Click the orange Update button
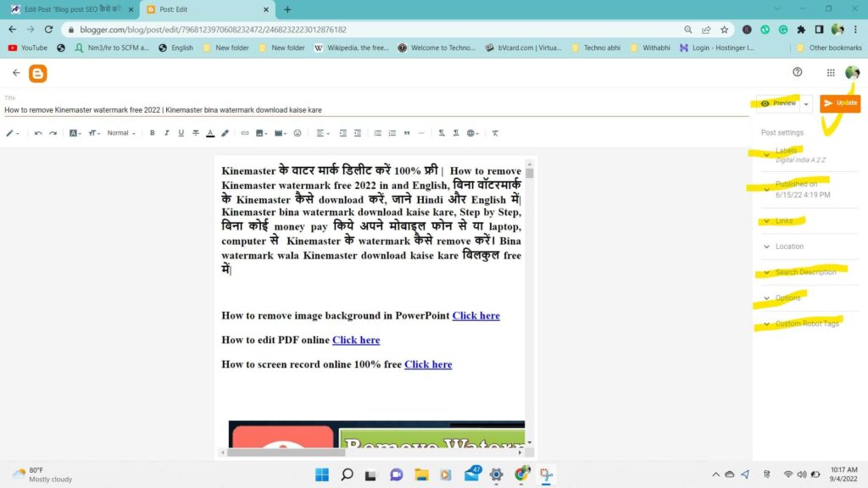The height and width of the screenshot is (488, 868). pyautogui.click(x=840, y=103)
